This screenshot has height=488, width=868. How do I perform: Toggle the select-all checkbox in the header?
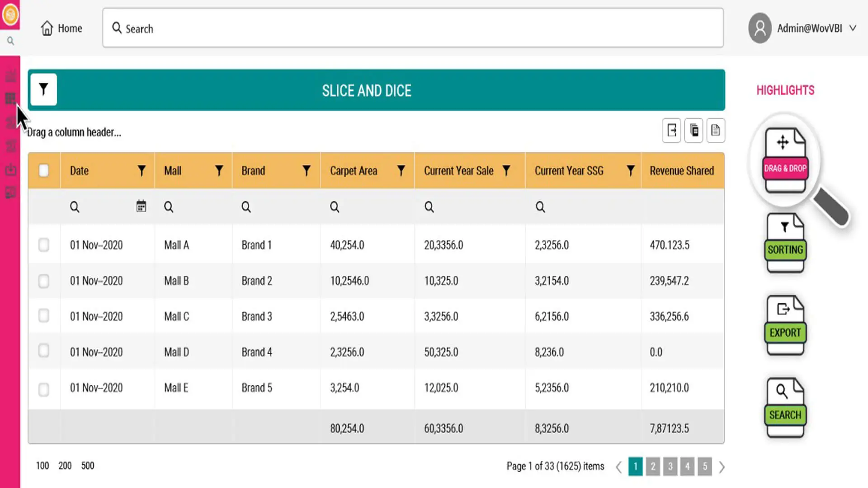(x=44, y=170)
